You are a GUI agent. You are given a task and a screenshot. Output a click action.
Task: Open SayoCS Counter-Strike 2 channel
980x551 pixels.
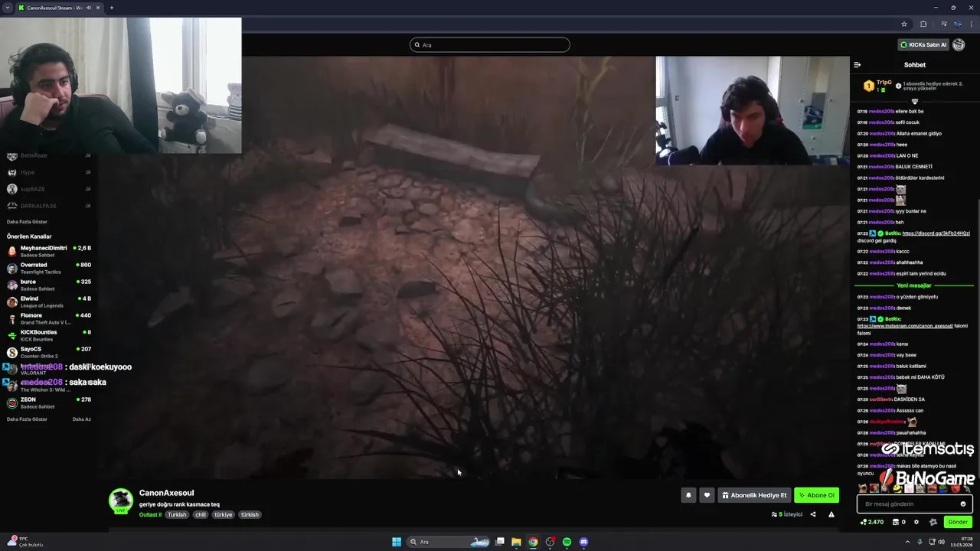coord(49,352)
